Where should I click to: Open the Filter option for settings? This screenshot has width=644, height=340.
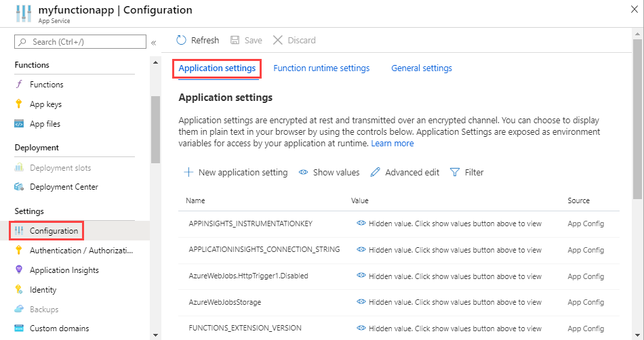pyautogui.click(x=466, y=173)
